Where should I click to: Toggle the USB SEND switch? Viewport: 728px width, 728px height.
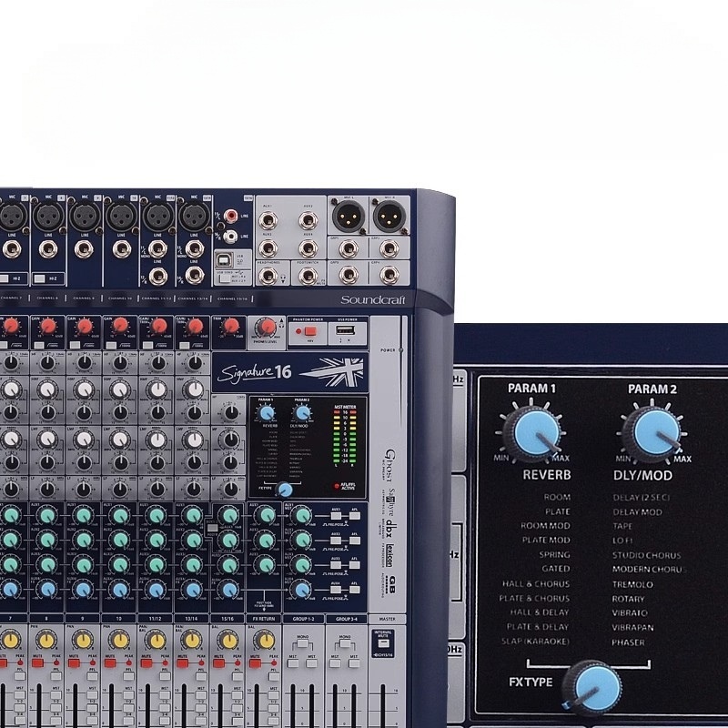click(225, 279)
